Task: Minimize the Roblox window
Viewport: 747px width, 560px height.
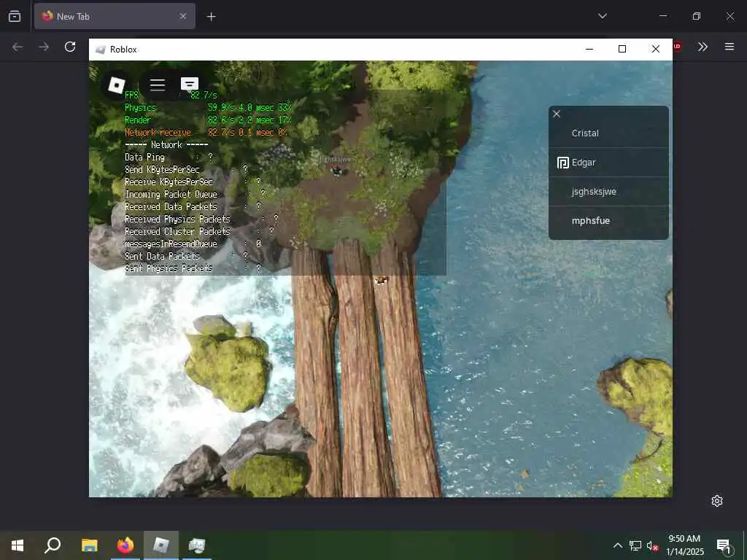Action: [589, 49]
